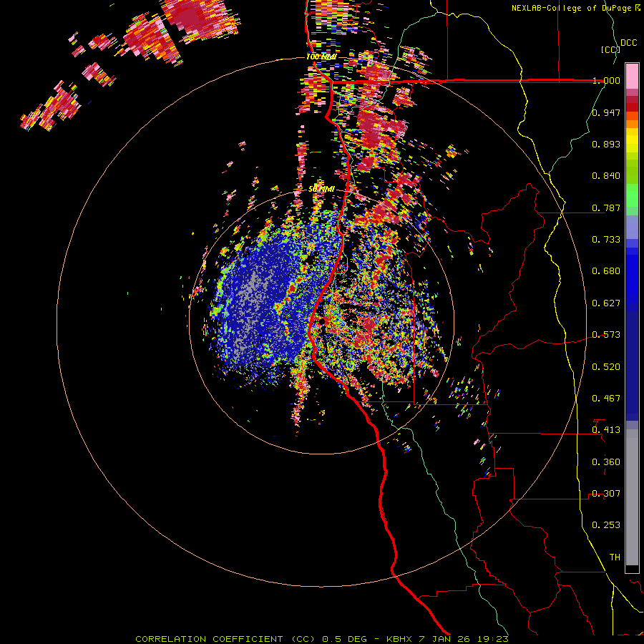Image resolution: width=644 pixels, height=644 pixels.
Task: Click the 1.000 legend value
Action: 606,80
